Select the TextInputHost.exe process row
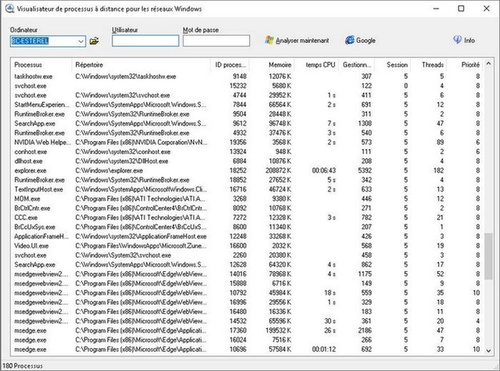This screenshot has height=371, width=500. tap(248, 189)
